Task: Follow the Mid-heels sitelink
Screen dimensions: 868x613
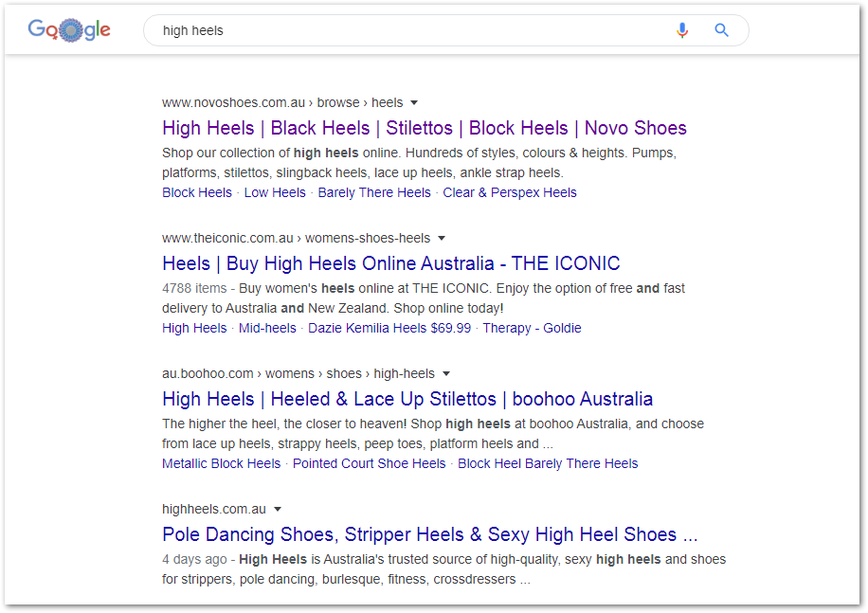Action: [x=267, y=328]
